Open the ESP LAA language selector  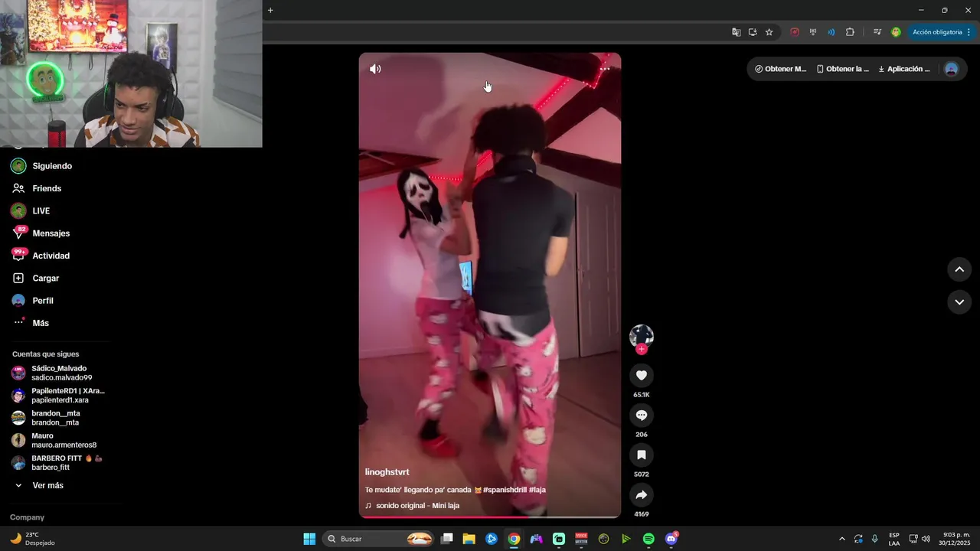[894, 539]
